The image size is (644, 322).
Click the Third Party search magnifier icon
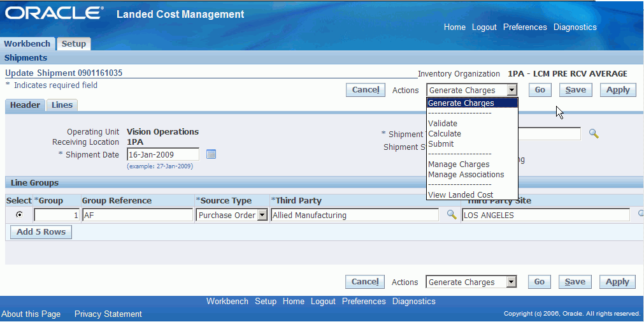[x=452, y=215]
